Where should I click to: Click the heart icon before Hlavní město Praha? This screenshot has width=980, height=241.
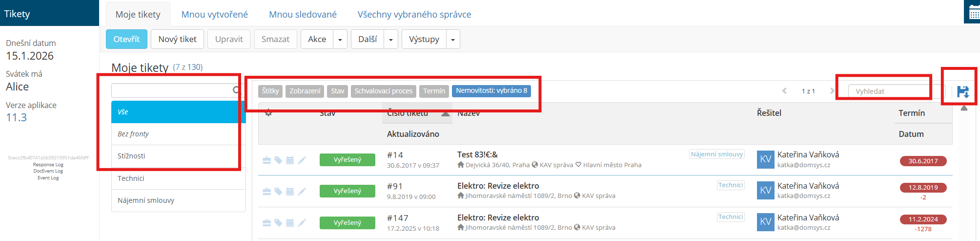click(x=578, y=165)
